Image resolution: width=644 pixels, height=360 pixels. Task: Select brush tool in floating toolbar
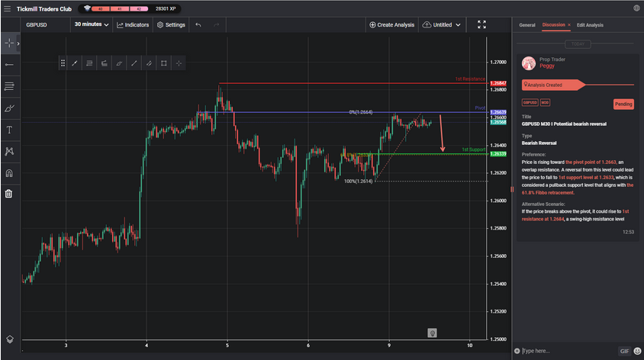pyautogui.click(x=119, y=63)
